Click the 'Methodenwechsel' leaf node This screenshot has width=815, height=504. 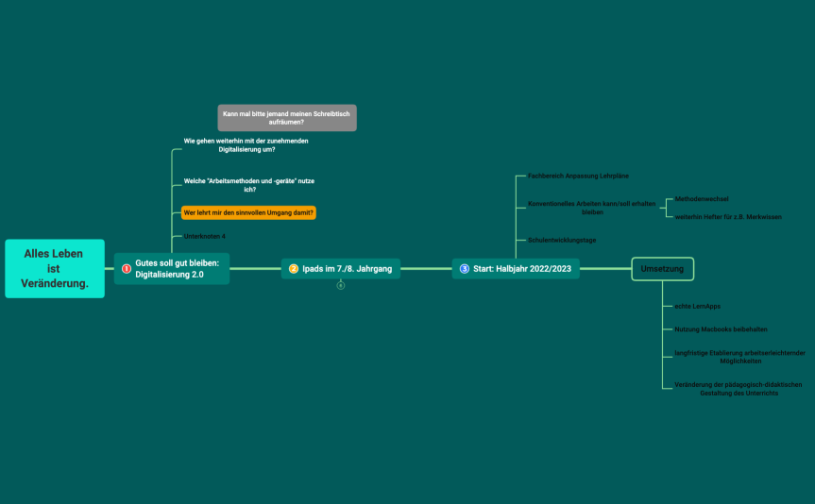click(701, 199)
